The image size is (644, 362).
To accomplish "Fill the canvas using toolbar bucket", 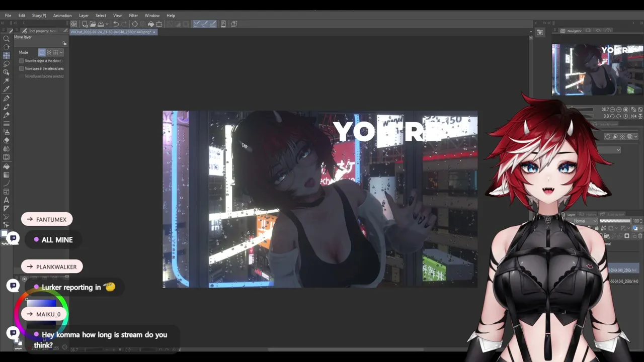I will (151, 24).
